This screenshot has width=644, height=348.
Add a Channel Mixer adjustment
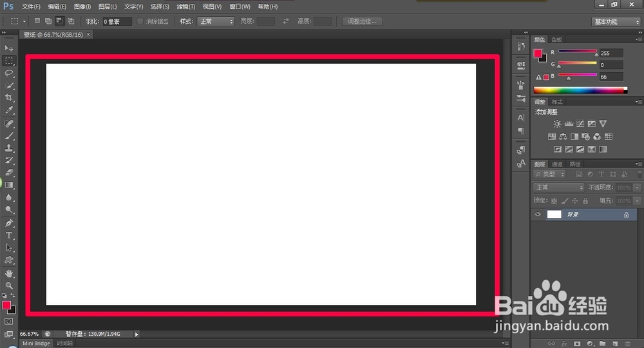point(597,137)
